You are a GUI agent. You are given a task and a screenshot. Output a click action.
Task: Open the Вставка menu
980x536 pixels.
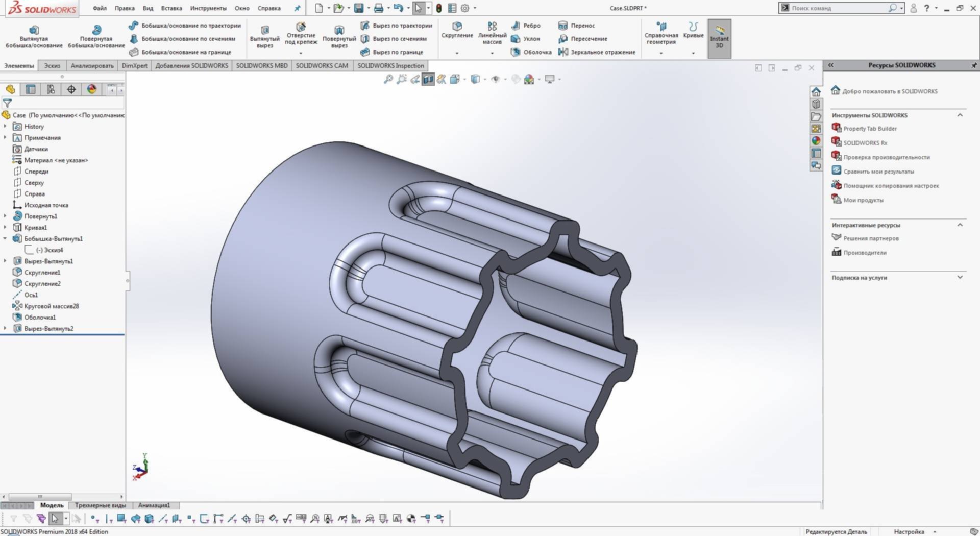click(x=171, y=8)
